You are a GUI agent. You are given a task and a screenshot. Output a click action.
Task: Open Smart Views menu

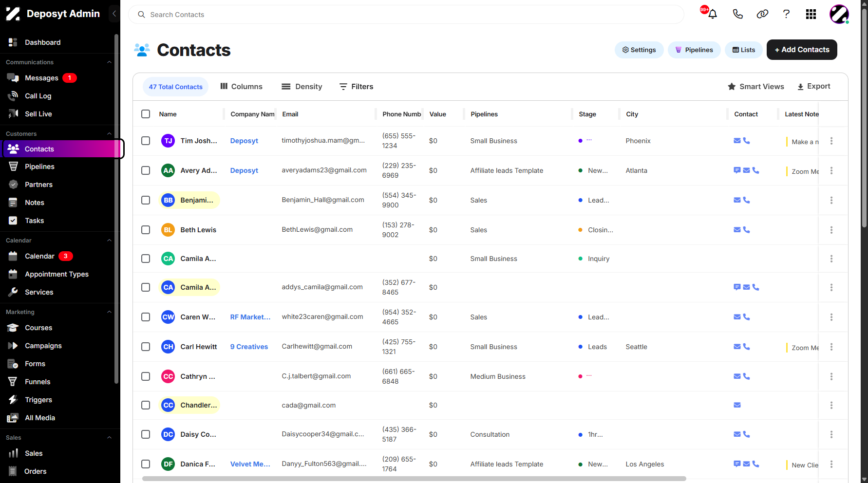pos(756,87)
